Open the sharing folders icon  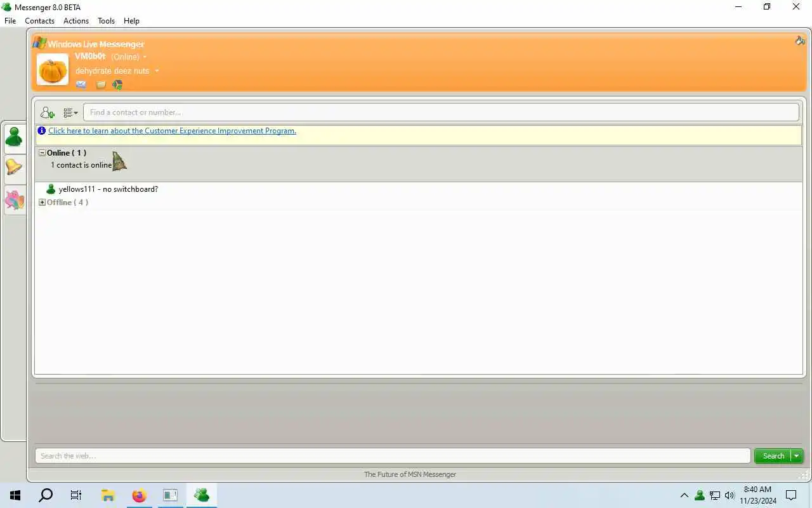coord(101,84)
